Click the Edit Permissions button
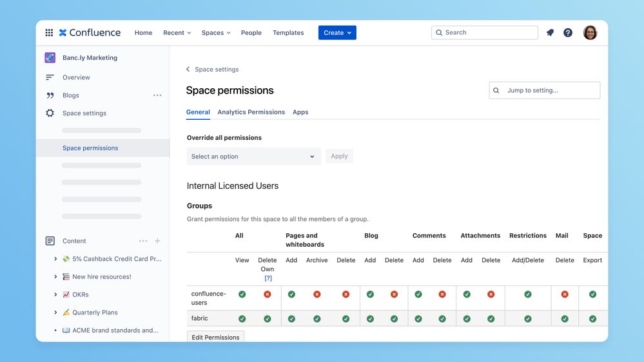The height and width of the screenshot is (362, 644). [x=215, y=336]
